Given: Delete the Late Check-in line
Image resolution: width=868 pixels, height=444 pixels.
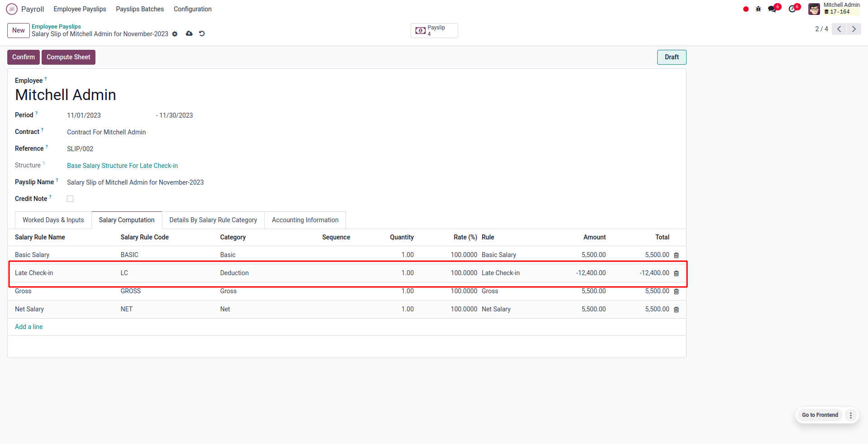Looking at the screenshot, I should pyautogui.click(x=676, y=273).
